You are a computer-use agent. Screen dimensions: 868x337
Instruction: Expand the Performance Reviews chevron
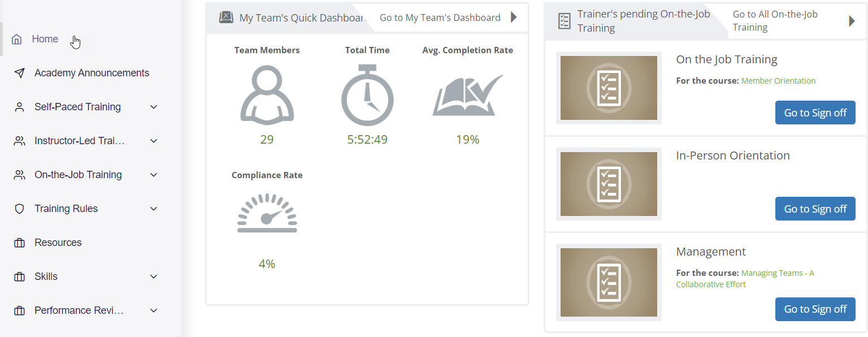(x=154, y=310)
